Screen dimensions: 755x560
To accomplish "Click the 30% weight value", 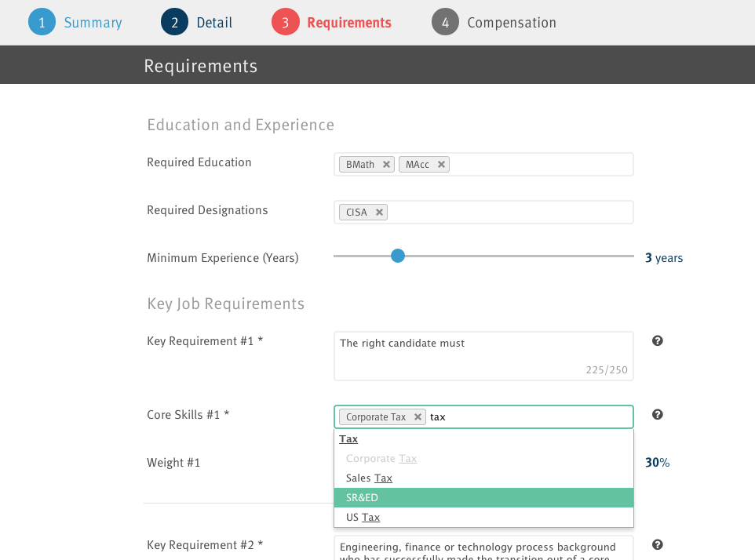I will 657,462.
